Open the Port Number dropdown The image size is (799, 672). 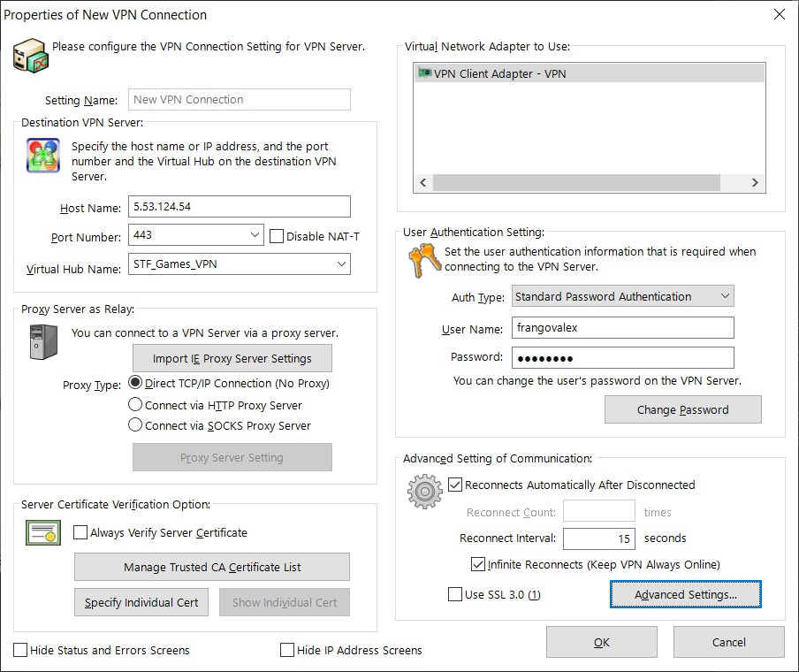coord(255,235)
